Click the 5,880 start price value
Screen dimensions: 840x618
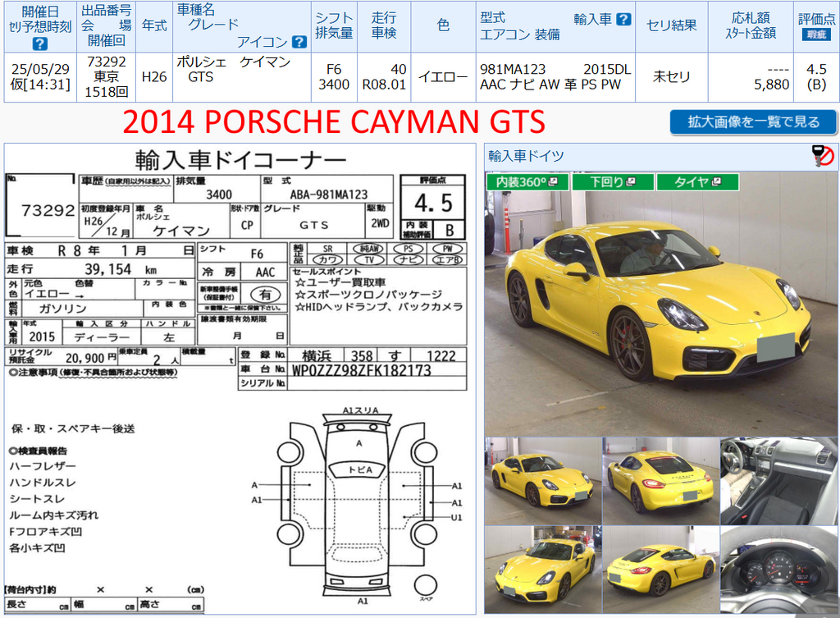(771, 85)
